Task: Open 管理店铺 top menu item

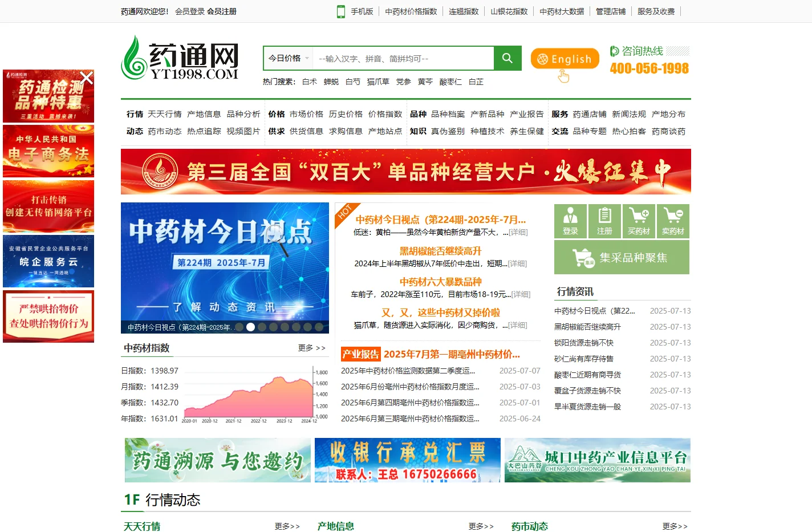Action: (611, 11)
